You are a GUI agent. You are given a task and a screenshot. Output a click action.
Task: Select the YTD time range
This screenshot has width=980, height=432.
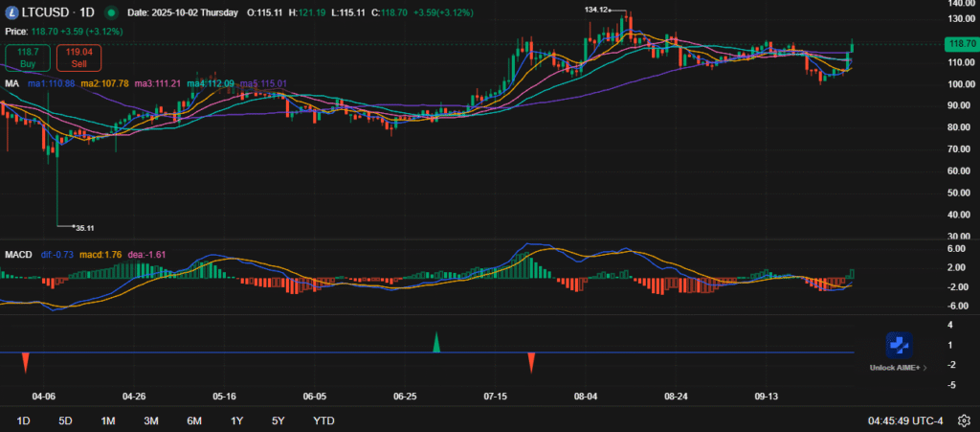pos(323,421)
